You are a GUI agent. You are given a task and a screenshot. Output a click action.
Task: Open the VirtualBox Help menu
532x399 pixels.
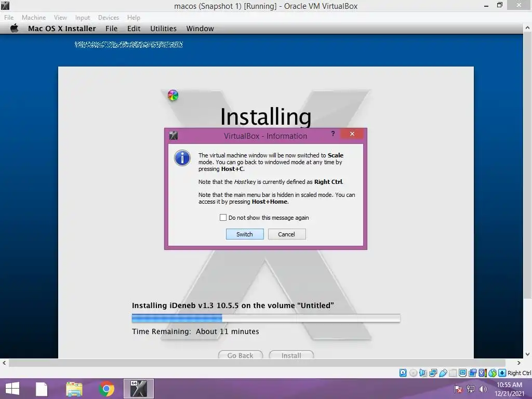pyautogui.click(x=134, y=17)
